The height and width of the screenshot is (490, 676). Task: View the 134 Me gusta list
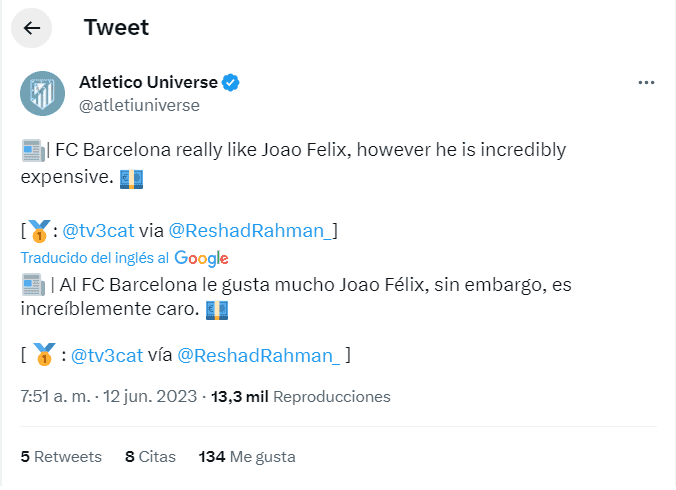click(x=247, y=457)
